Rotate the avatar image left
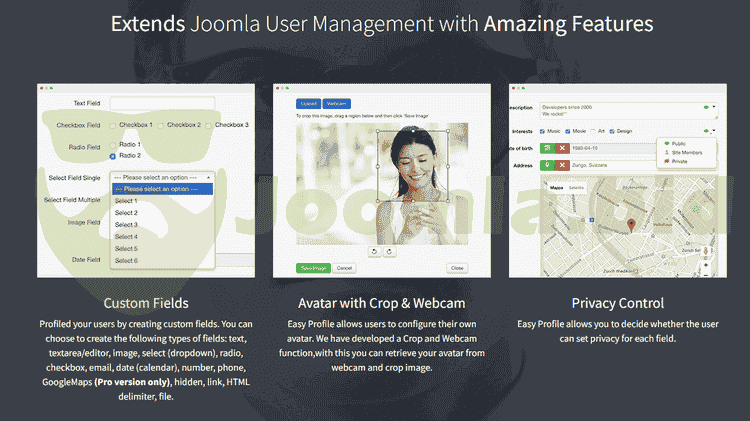750x421 pixels. pos(375,251)
